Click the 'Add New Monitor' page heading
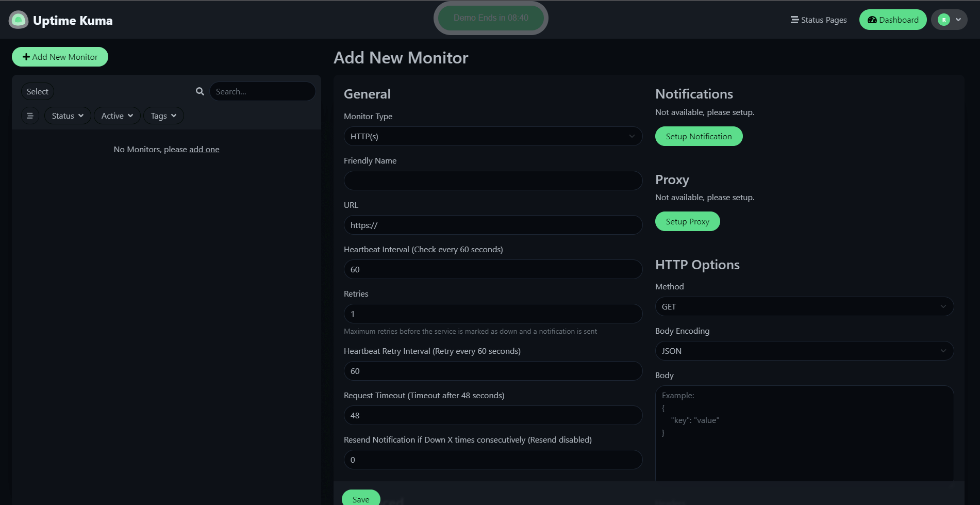Screen dimensions: 980x505 point(401,58)
